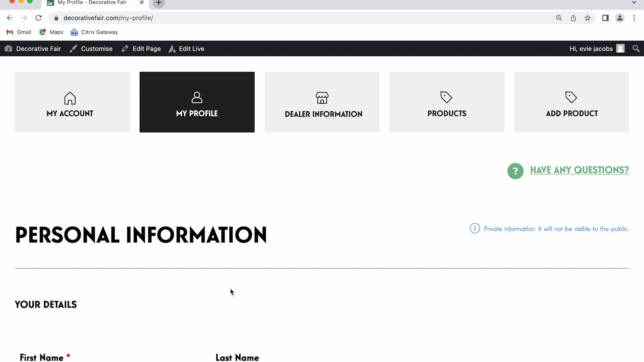Bookmark this page with star icon
Viewport: 644px width, 362px height.
pyautogui.click(x=587, y=18)
